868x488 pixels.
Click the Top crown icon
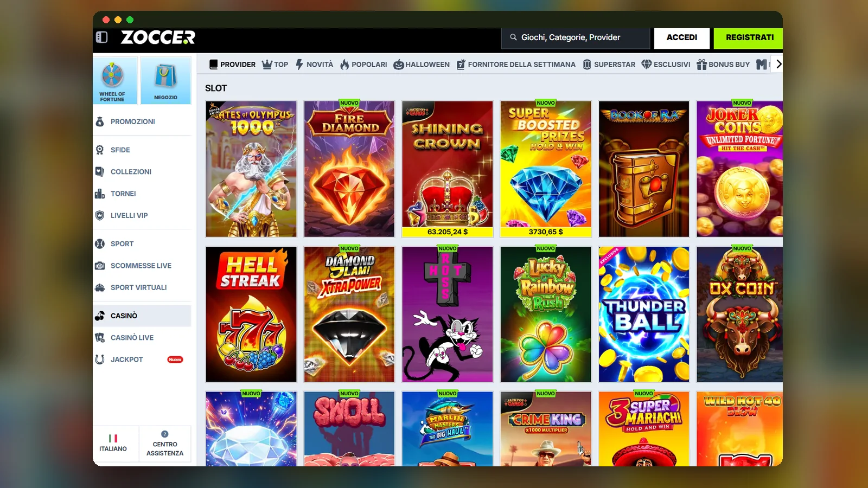point(267,65)
